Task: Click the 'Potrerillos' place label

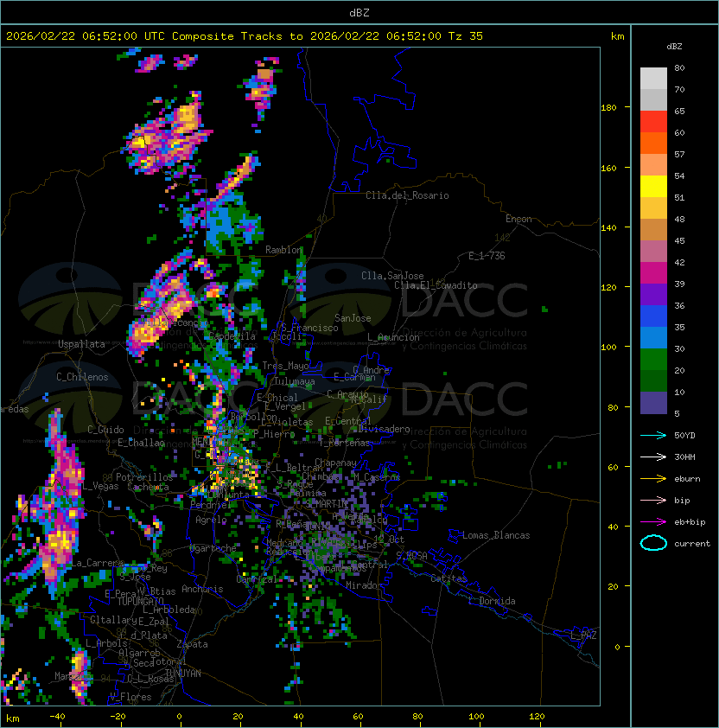Action: (x=144, y=477)
